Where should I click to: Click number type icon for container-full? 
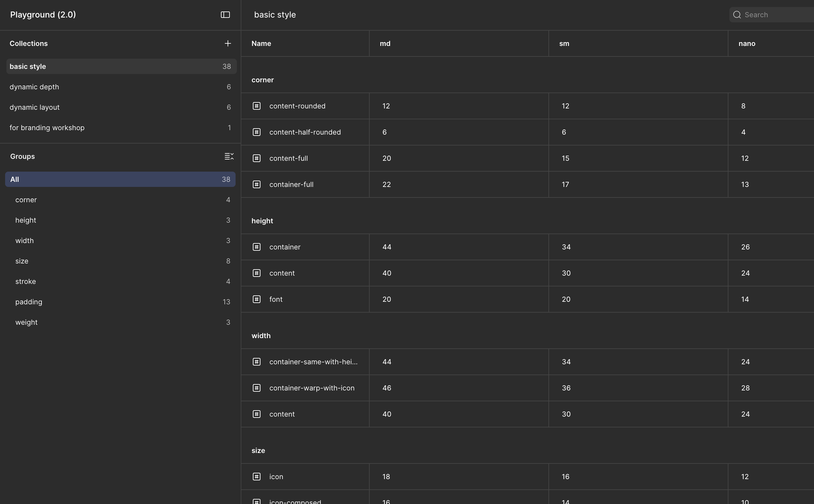pyautogui.click(x=256, y=184)
